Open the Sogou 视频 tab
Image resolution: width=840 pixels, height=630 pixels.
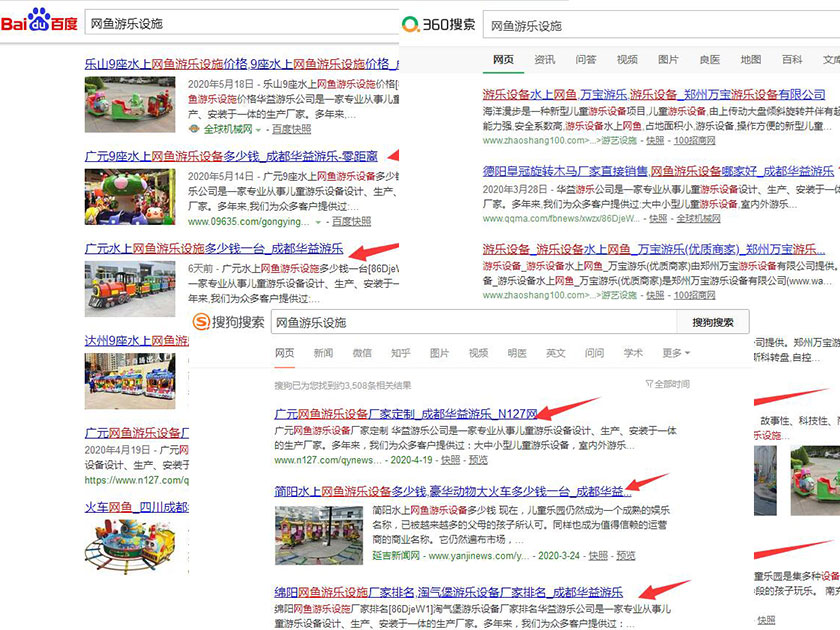tap(478, 353)
